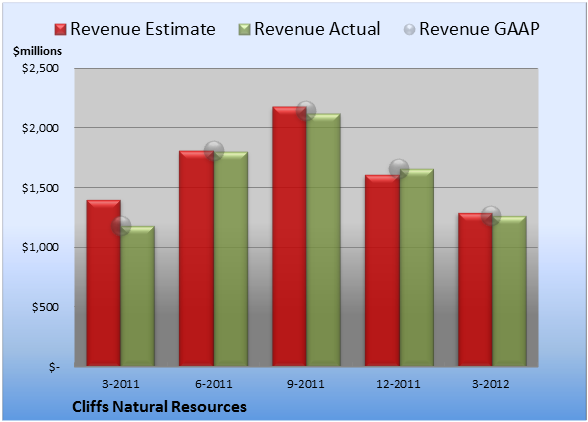Click the green Revenue Actual legend swatch

pyautogui.click(x=244, y=30)
